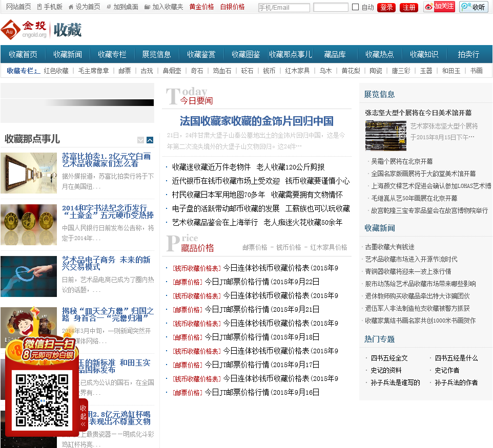Open 拍卖行 navigation tab
This screenshot has height=448, width=493.
point(468,54)
